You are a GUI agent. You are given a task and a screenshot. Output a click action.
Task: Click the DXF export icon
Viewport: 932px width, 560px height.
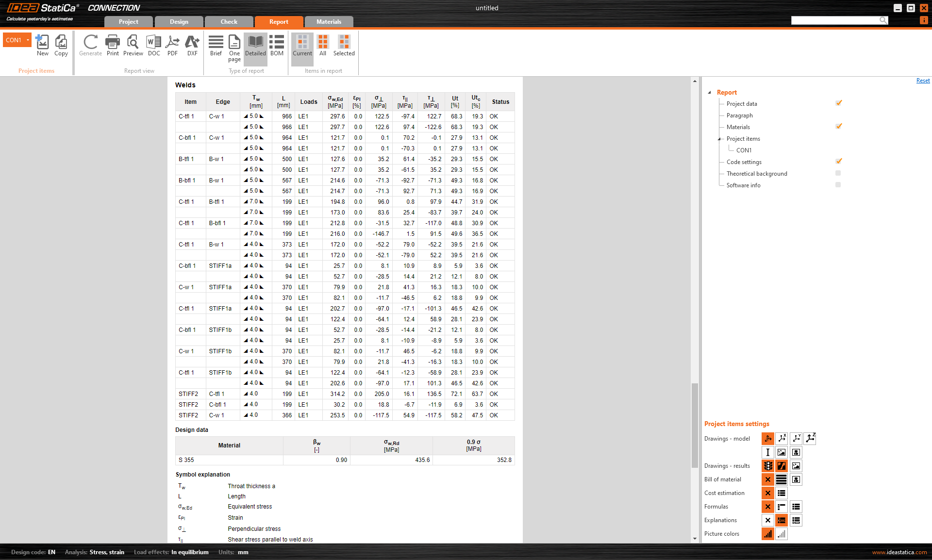(x=192, y=46)
